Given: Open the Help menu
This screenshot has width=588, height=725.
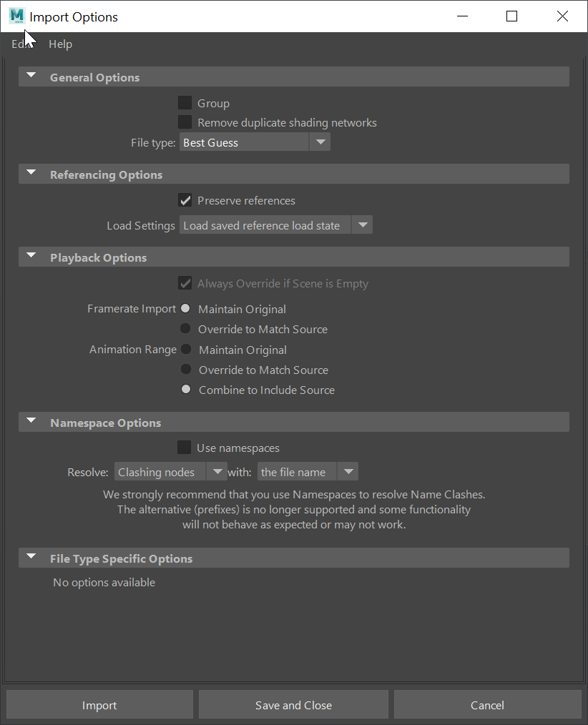Looking at the screenshot, I should pyautogui.click(x=60, y=44).
